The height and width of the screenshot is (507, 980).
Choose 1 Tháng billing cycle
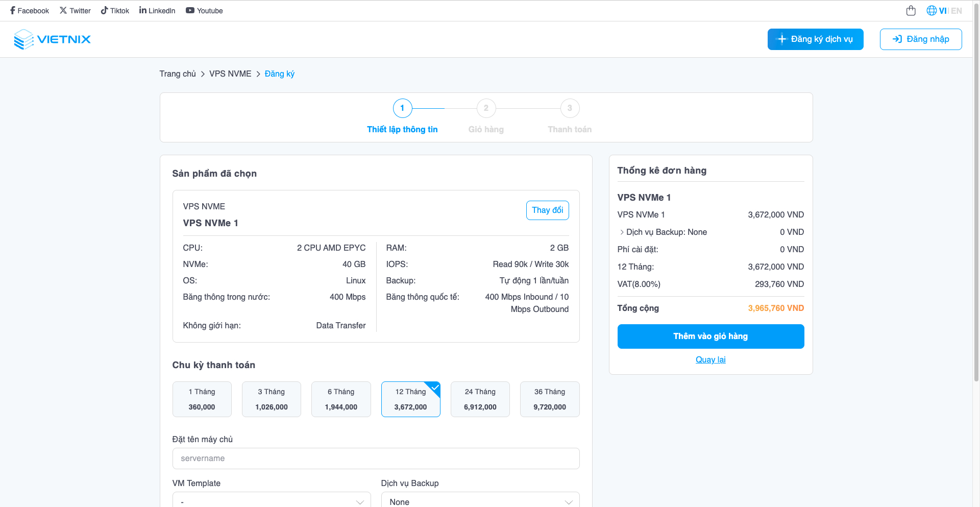pyautogui.click(x=202, y=399)
